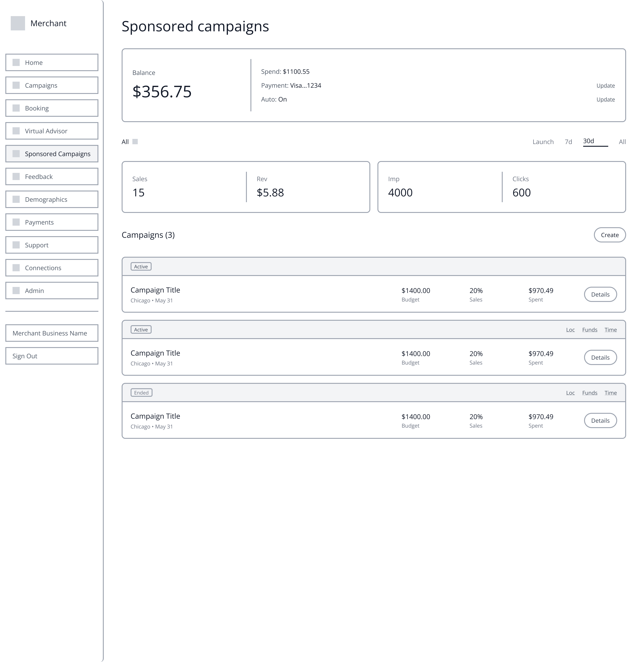644x662 pixels.
Task: Click the Booking sidebar icon
Action: [x=16, y=108]
